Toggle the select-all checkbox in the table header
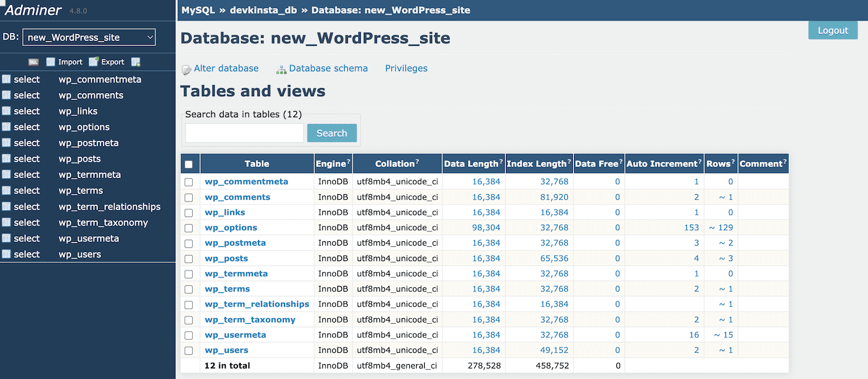Image resolution: width=868 pixels, height=379 pixels. [189, 164]
